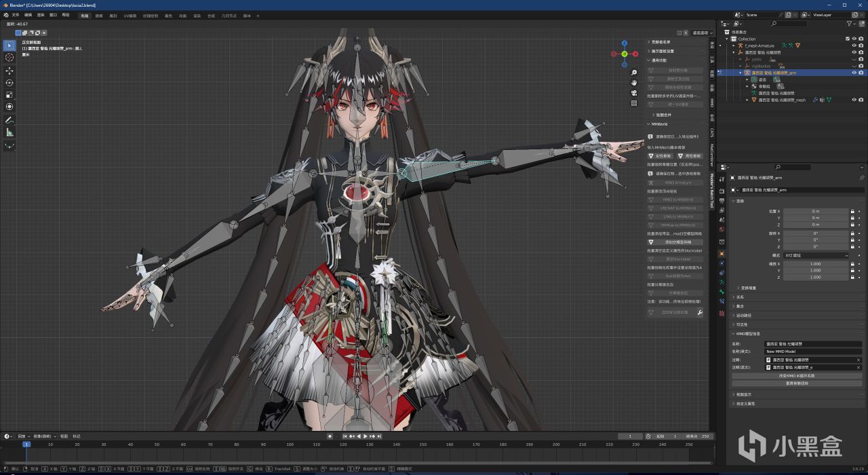Toggle the Collection exclude checkbox
Image resolution: width=868 pixels, height=475 pixels.
(x=847, y=39)
